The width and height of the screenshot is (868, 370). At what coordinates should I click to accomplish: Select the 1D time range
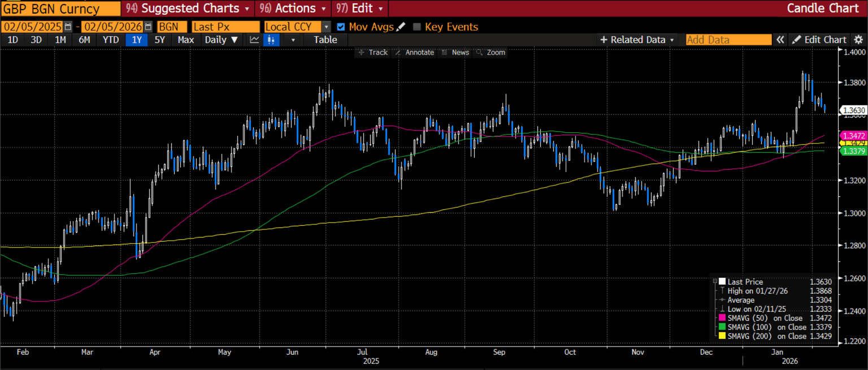12,40
